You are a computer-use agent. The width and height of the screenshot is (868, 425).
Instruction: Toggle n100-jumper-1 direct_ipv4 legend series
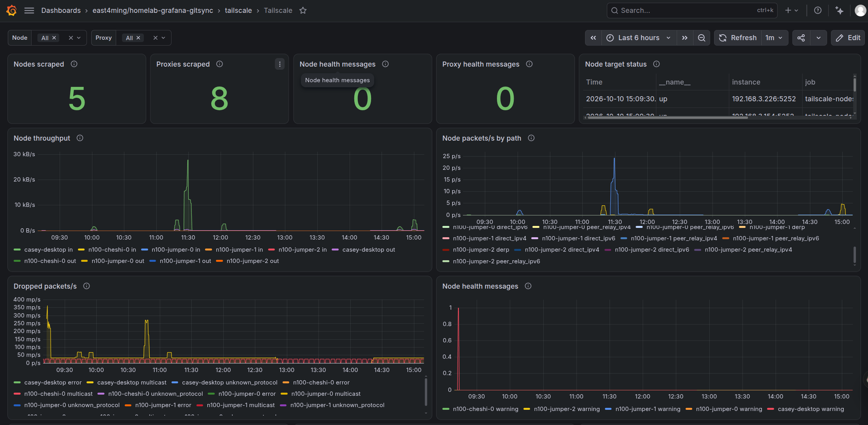click(x=490, y=238)
